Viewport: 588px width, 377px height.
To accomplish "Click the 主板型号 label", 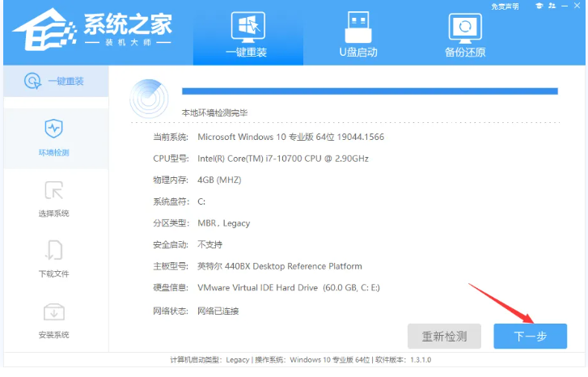I will pyautogui.click(x=170, y=266).
